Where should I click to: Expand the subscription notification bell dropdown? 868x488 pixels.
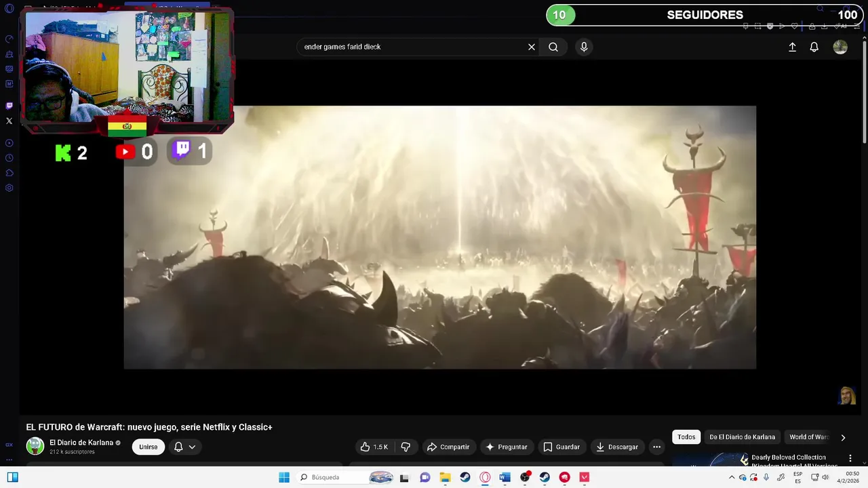pos(185,447)
